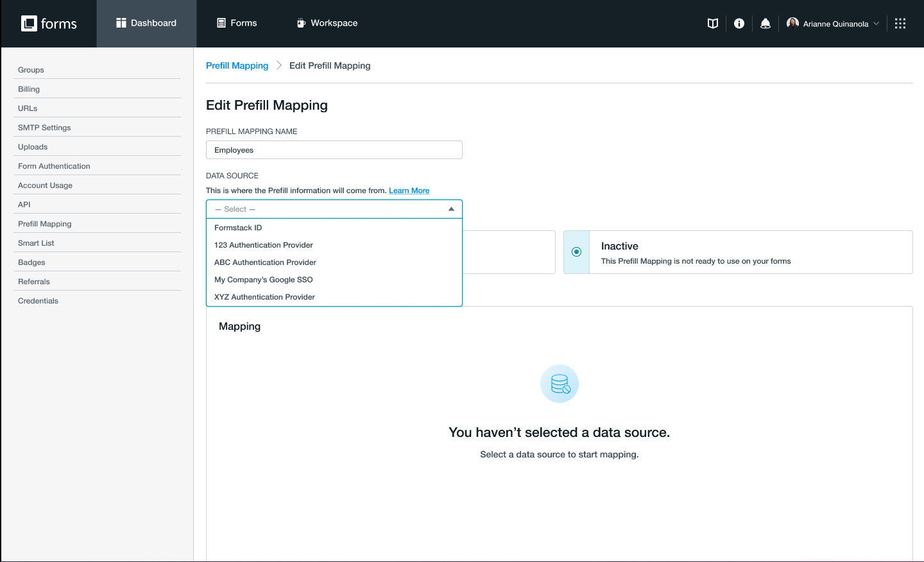Open the notifications bell
This screenshot has width=924, height=562.
click(765, 24)
